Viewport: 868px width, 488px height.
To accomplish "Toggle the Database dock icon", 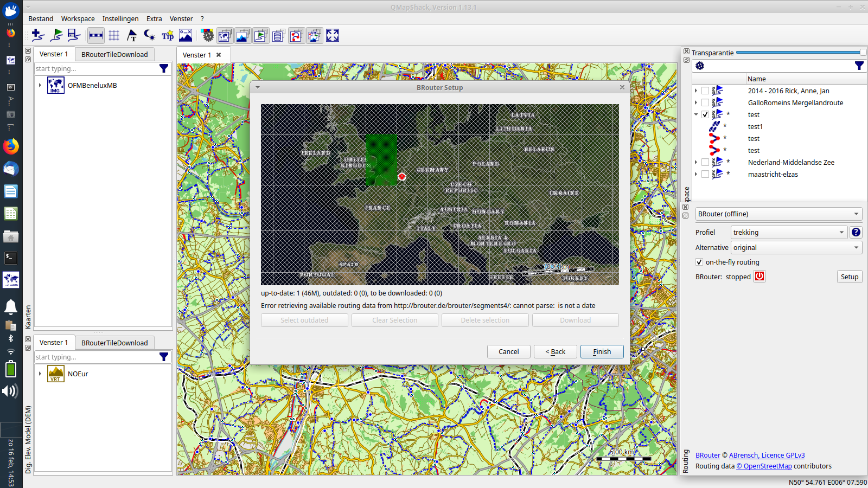I will click(x=279, y=36).
